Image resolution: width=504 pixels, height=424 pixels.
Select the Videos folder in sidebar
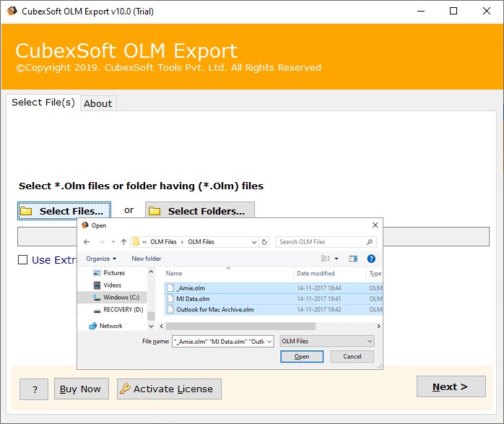tap(97, 285)
